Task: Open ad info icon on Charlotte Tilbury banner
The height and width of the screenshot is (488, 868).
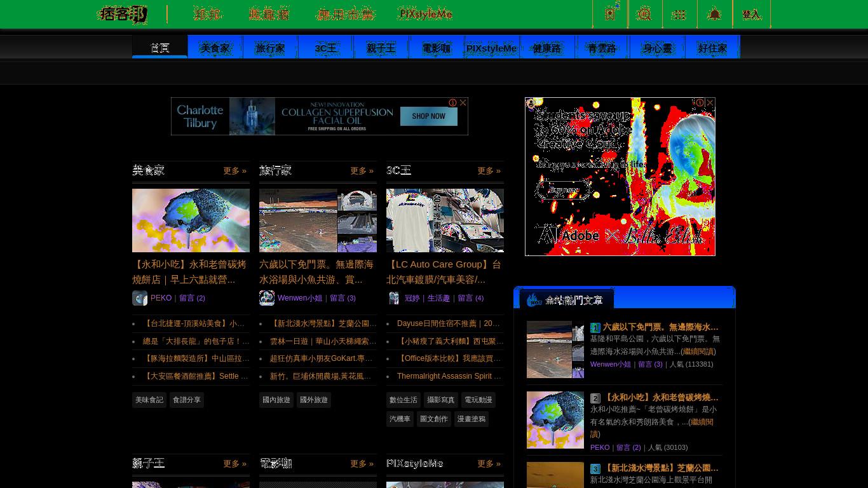Action: (453, 102)
